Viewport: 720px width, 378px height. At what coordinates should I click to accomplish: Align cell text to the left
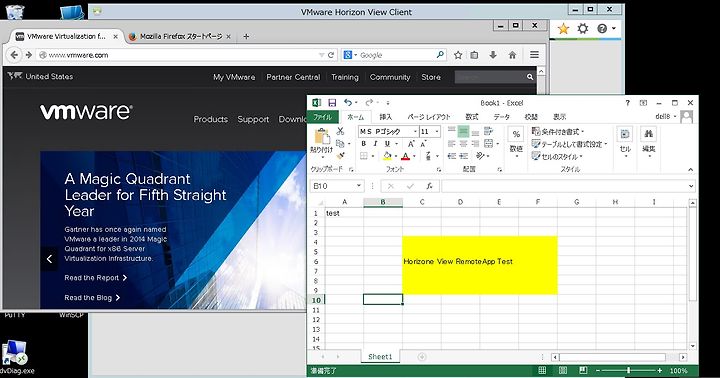[x=452, y=144]
